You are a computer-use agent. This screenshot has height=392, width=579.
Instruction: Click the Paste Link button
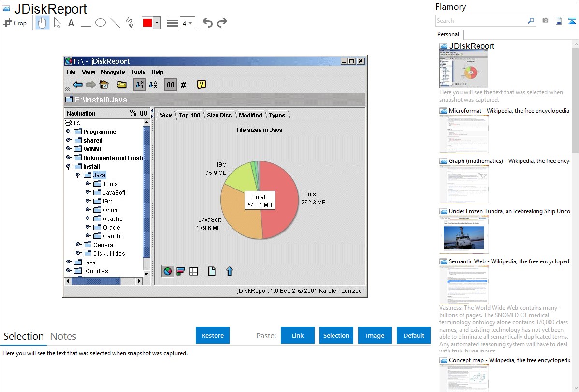pos(298,335)
